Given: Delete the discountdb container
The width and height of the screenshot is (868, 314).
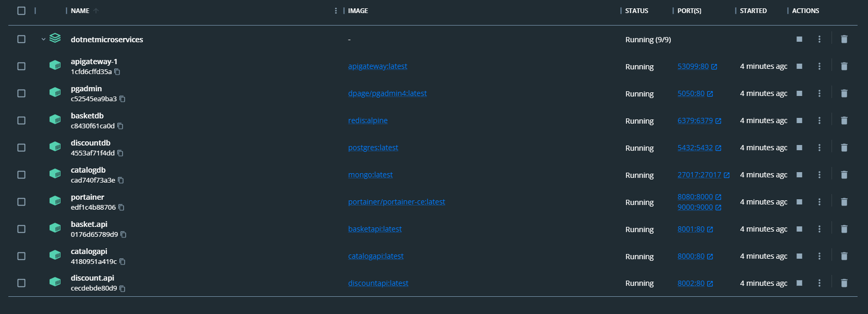Looking at the screenshot, I should coord(844,148).
